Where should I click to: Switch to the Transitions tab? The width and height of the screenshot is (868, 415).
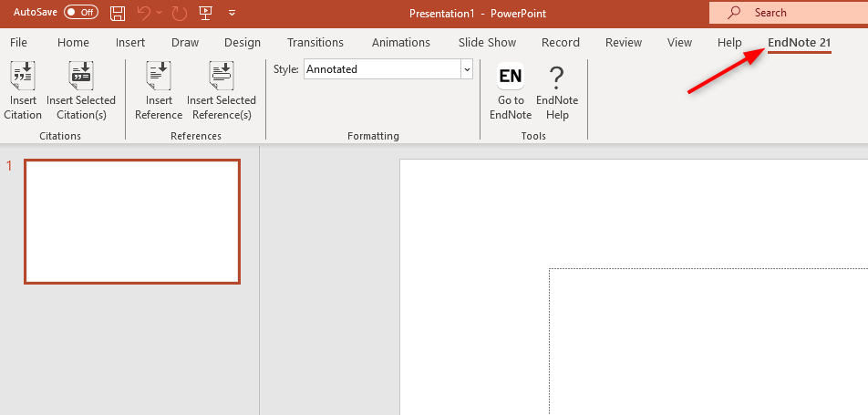315,43
